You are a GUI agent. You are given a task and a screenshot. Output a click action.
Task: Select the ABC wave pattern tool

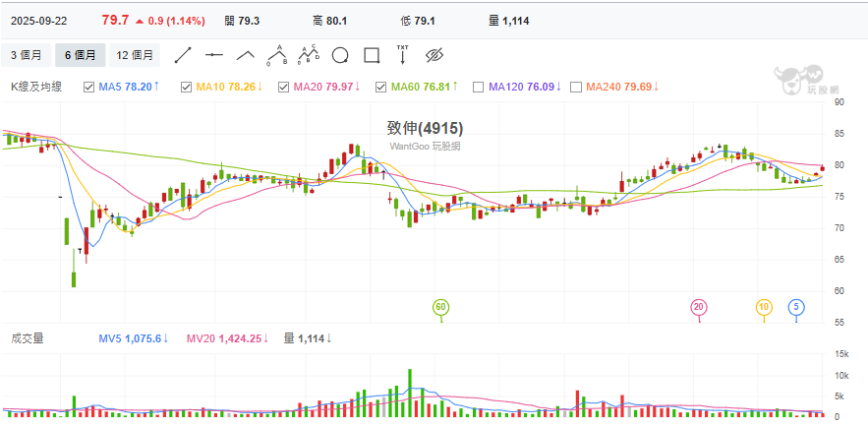(277, 54)
